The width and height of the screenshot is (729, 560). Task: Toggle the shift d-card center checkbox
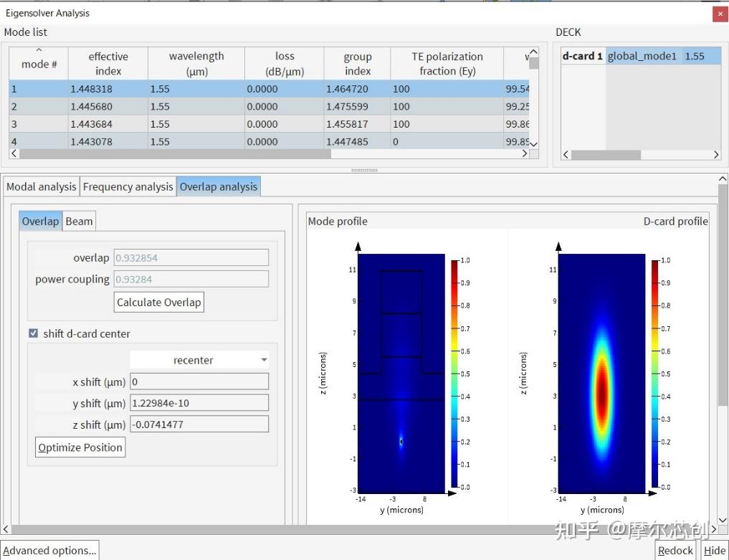tap(33, 333)
